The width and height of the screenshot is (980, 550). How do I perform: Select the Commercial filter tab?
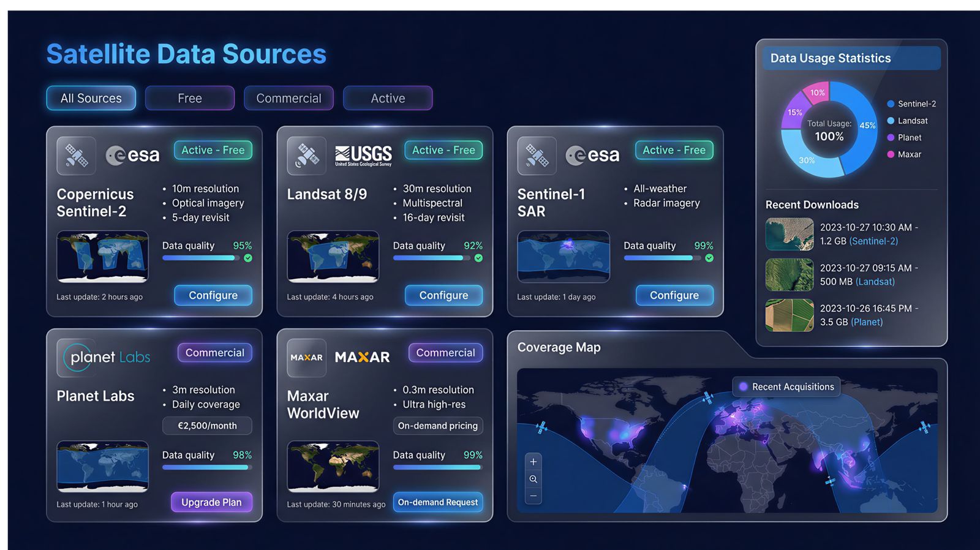pos(288,99)
